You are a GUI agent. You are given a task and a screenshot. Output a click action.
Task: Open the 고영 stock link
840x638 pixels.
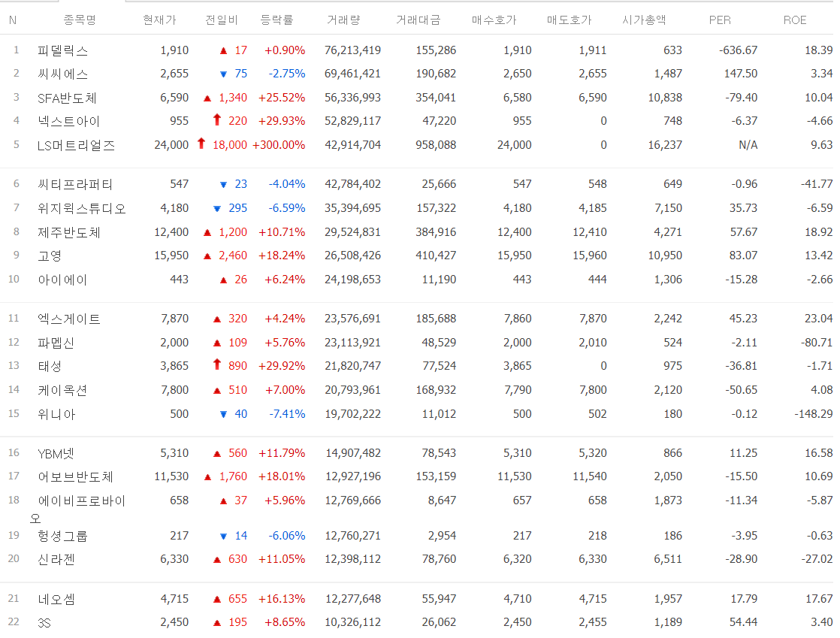coord(50,256)
